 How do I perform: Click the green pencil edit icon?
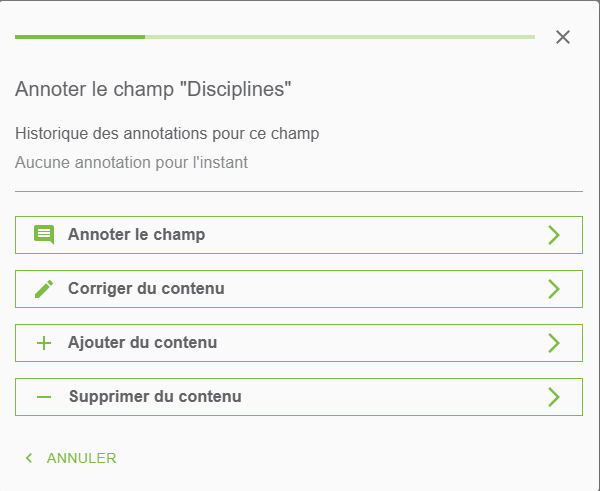[x=44, y=289]
